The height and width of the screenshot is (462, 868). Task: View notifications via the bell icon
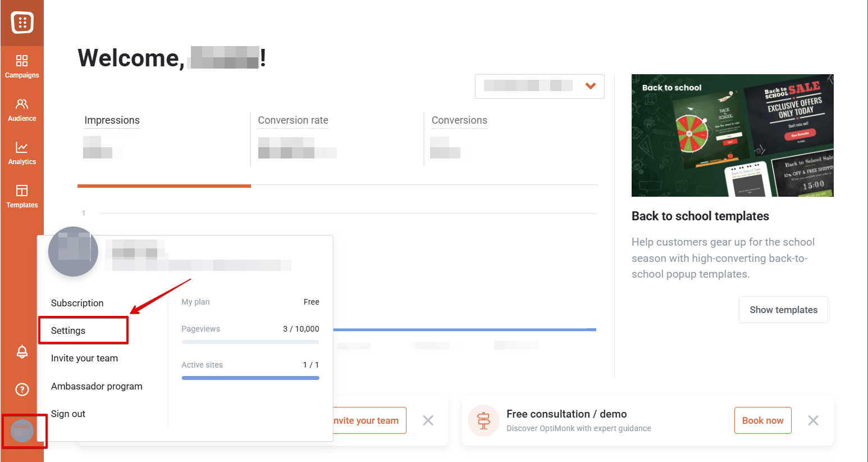[21, 351]
